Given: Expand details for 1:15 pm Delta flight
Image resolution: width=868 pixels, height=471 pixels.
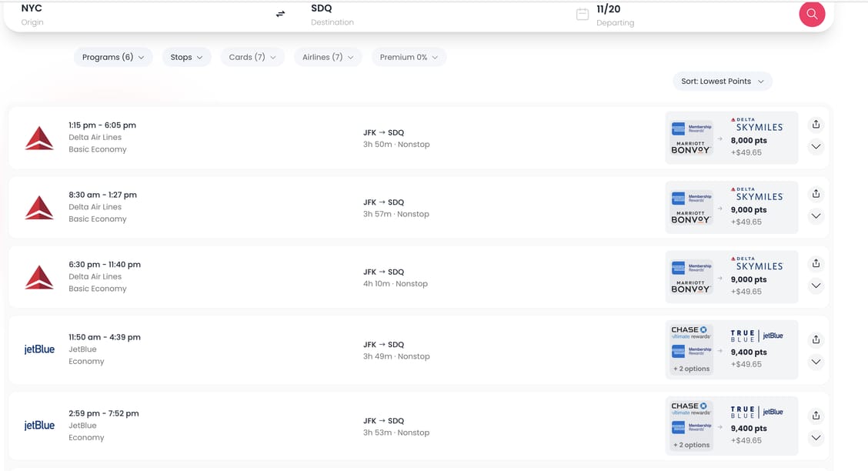Looking at the screenshot, I should tap(816, 146).
